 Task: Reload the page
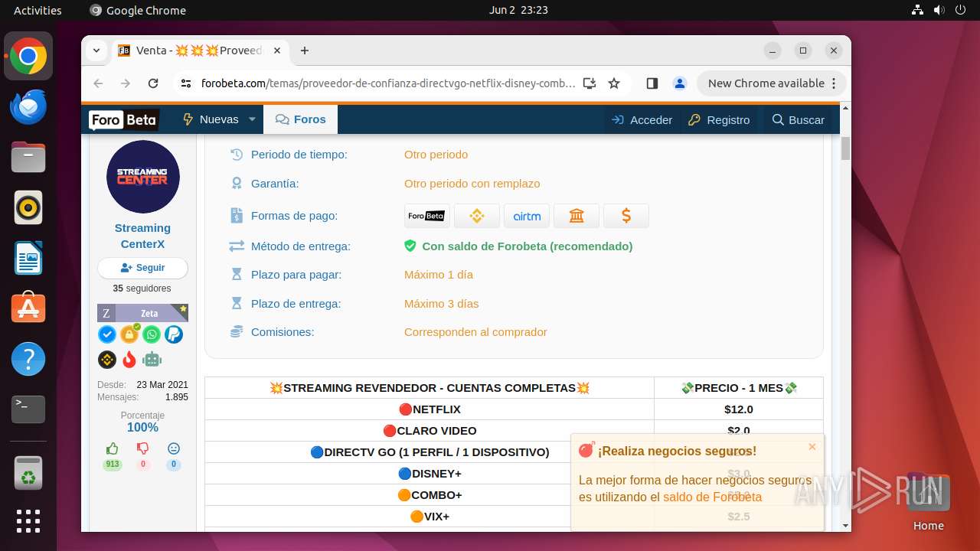click(x=153, y=83)
